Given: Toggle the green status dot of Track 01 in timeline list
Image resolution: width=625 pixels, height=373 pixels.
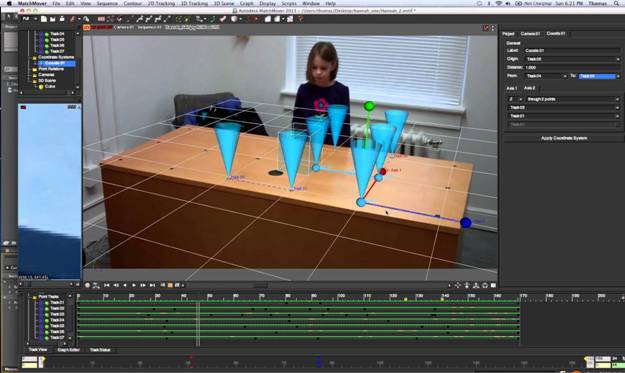Looking at the screenshot, I should click(x=47, y=302).
